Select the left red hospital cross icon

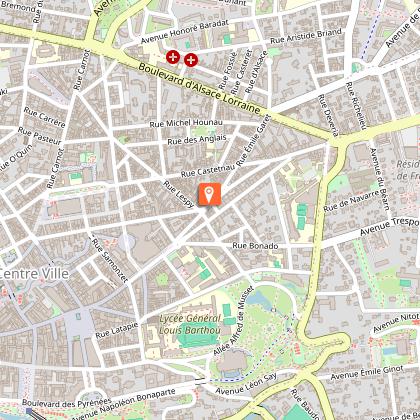click(x=173, y=57)
